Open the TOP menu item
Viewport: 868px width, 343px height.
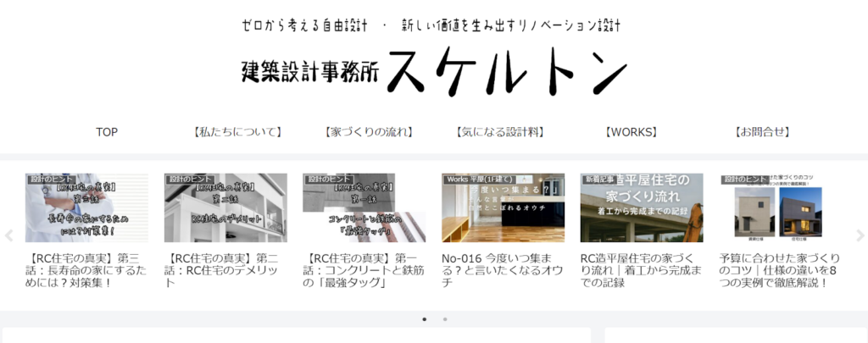[x=107, y=132]
